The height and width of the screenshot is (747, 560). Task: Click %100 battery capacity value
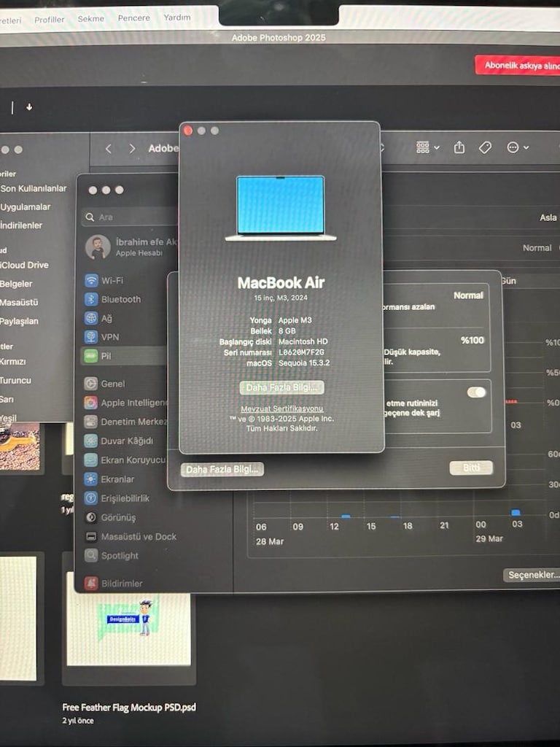tap(472, 340)
